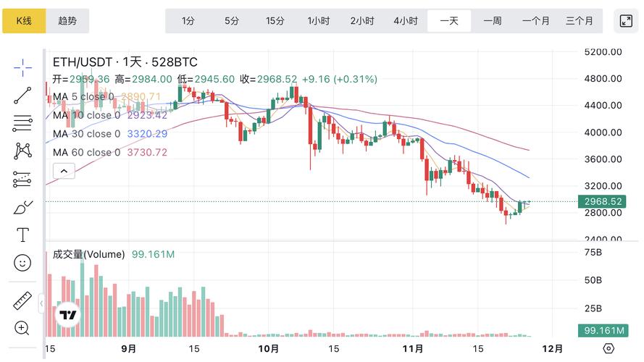Viewport: 644px width, 362px height.
Task: Click the zoom in magnifier tool
Action: pos(22,329)
